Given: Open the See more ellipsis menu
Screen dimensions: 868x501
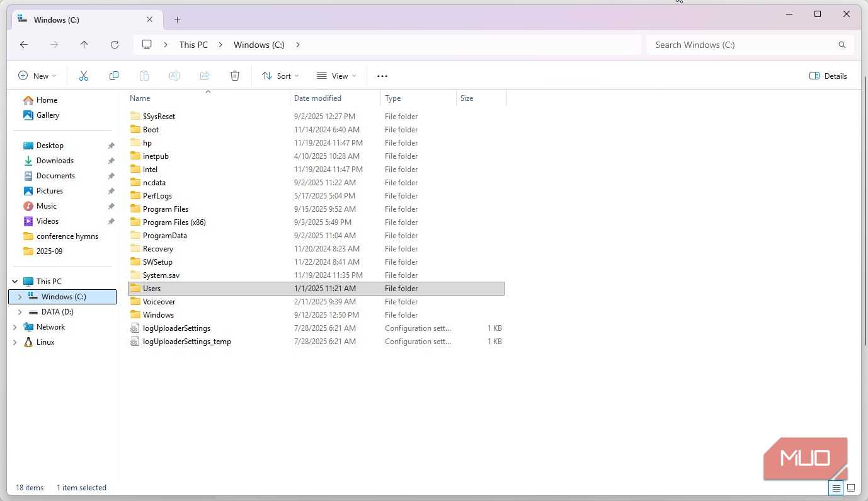Looking at the screenshot, I should 382,76.
